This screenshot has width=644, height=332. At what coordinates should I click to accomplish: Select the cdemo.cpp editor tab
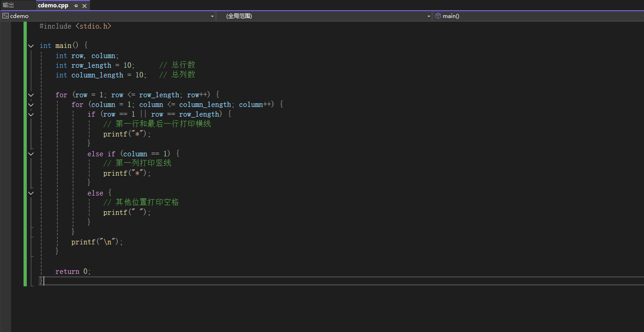coord(53,6)
